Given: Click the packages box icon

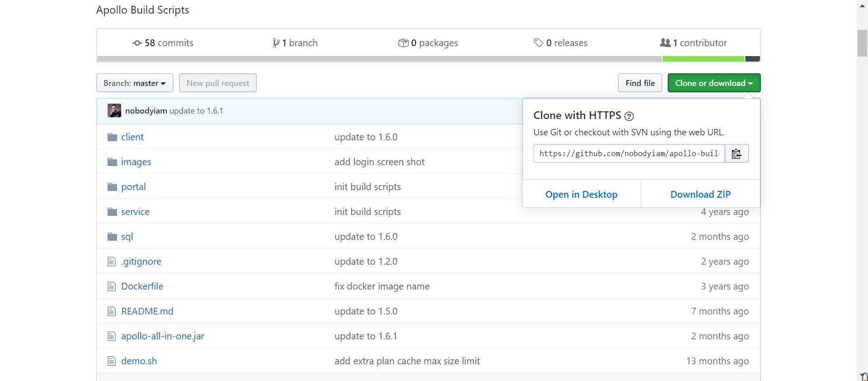Looking at the screenshot, I should tap(403, 43).
